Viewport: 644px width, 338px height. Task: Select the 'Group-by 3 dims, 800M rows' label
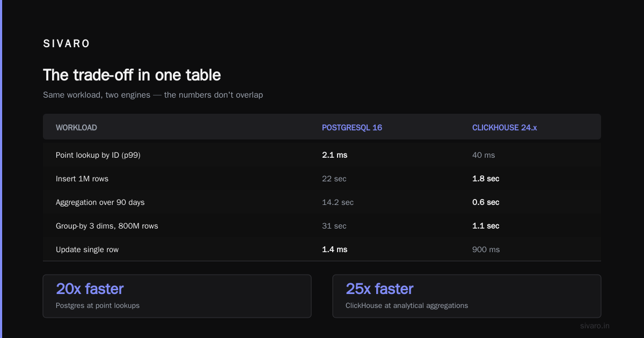coord(107,226)
